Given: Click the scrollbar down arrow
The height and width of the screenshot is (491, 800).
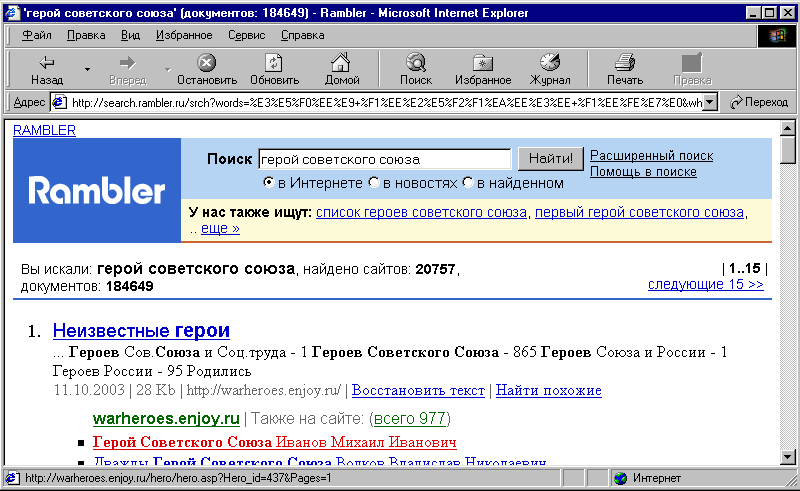Looking at the screenshot, I should coord(788,457).
